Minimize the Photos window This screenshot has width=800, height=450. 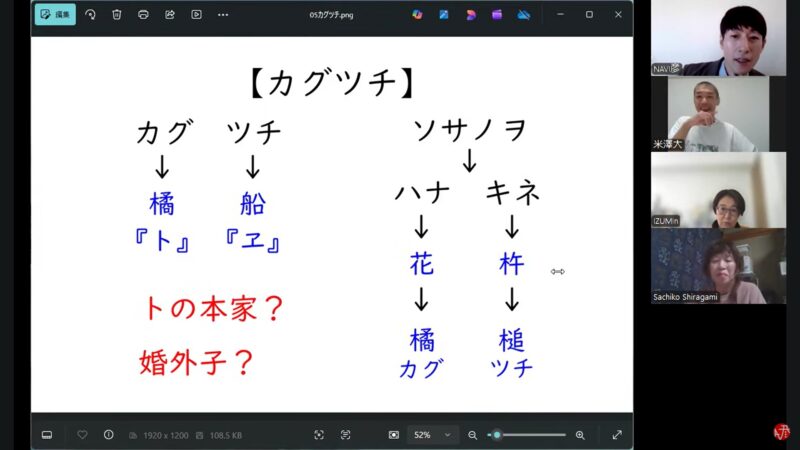560,14
